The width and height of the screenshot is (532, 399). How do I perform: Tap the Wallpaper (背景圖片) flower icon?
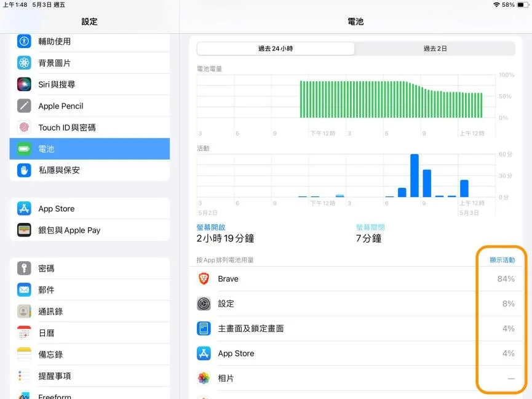tap(24, 63)
